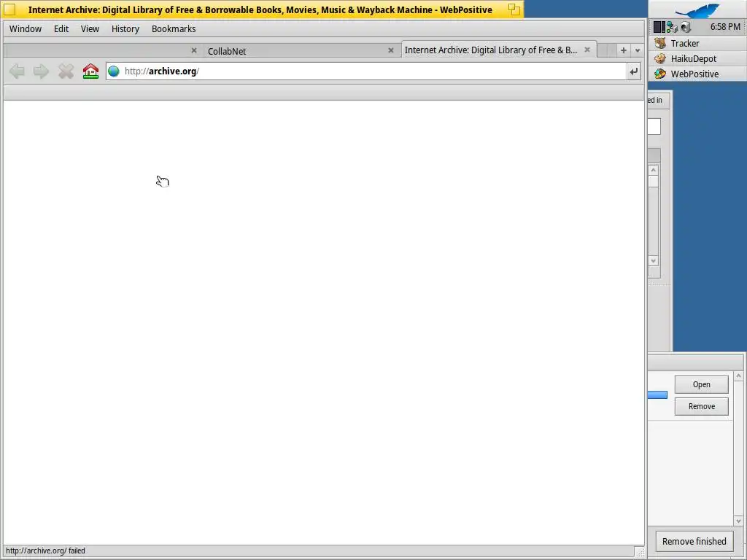The width and height of the screenshot is (747, 560).
Task: Open the Window menu
Action: click(x=26, y=28)
